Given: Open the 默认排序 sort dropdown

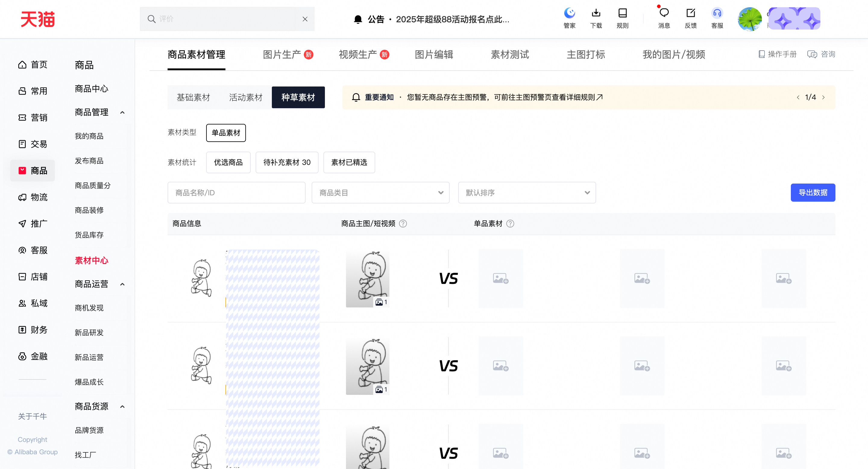Looking at the screenshot, I should [527, 193].
